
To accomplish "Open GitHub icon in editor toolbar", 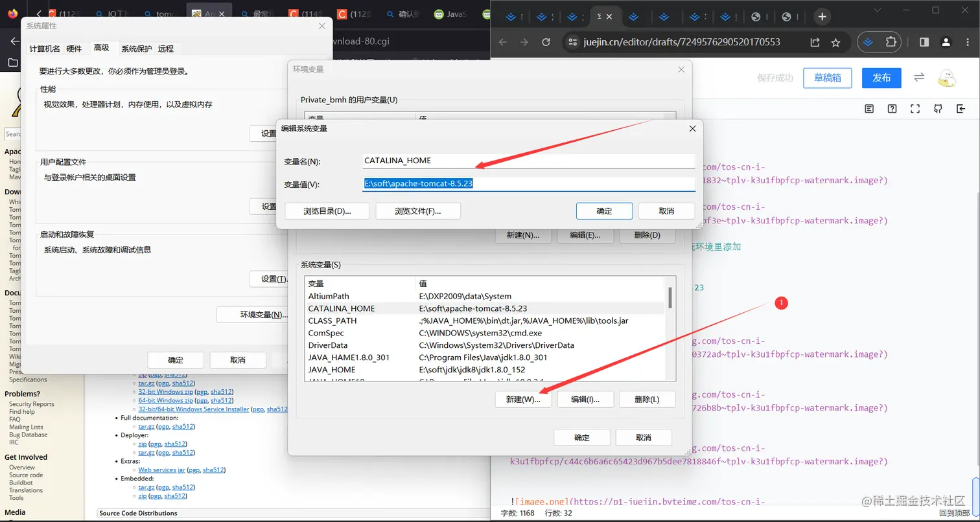I will coord(938,109).
